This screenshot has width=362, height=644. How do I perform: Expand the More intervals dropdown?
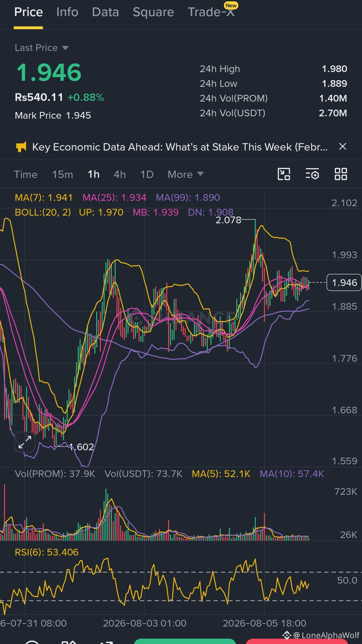pos(185,174)
